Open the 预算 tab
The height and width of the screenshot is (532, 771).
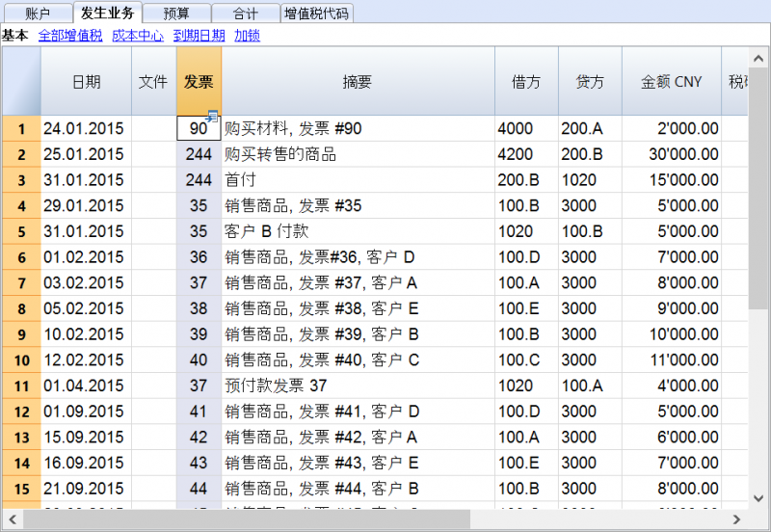point(176,13)
